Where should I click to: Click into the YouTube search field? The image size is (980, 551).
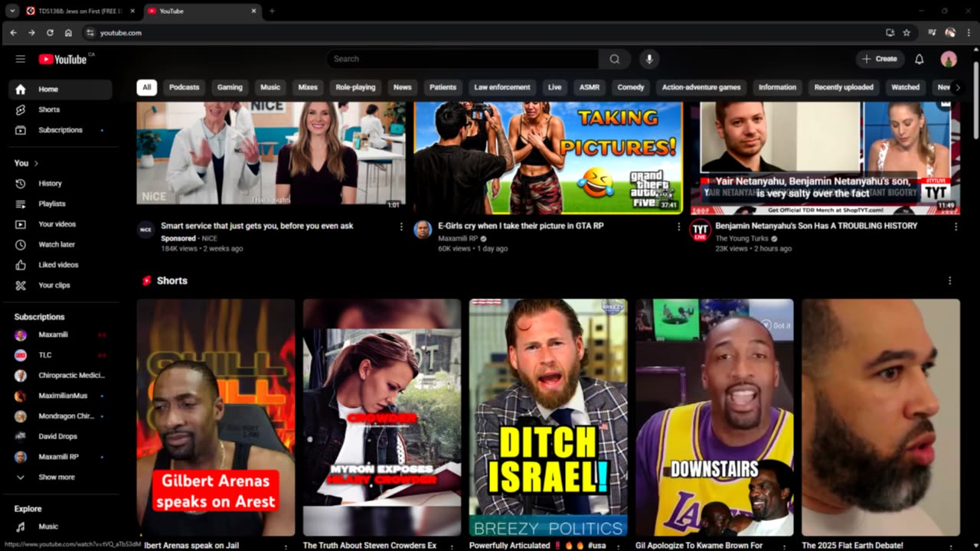coord(462,59)
